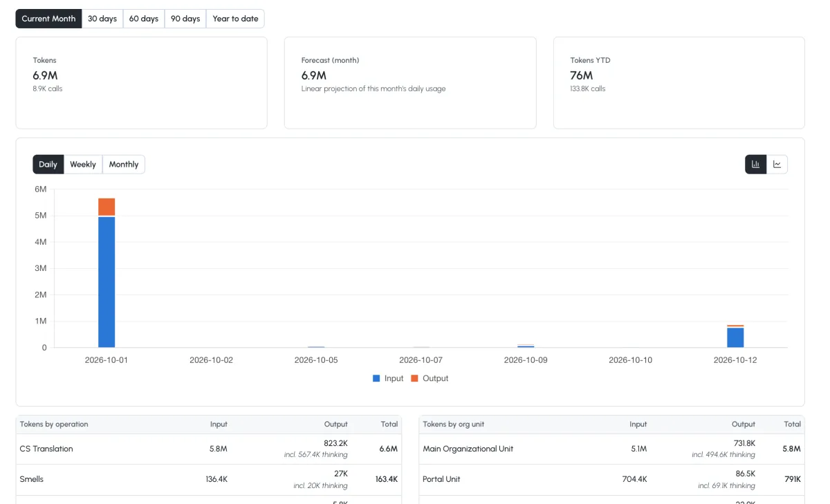Click the Smells operation row
This screenshot has width=830, height=504.
click(209, 479)
